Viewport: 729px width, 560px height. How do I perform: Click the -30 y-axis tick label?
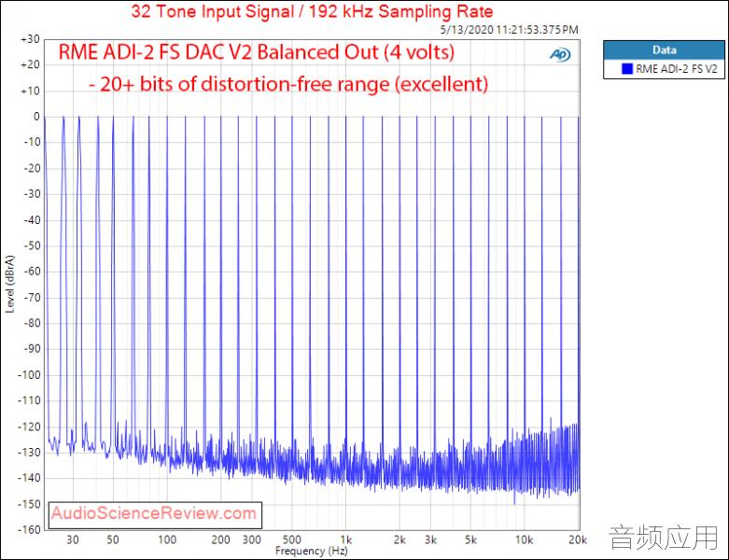[32, 194]
